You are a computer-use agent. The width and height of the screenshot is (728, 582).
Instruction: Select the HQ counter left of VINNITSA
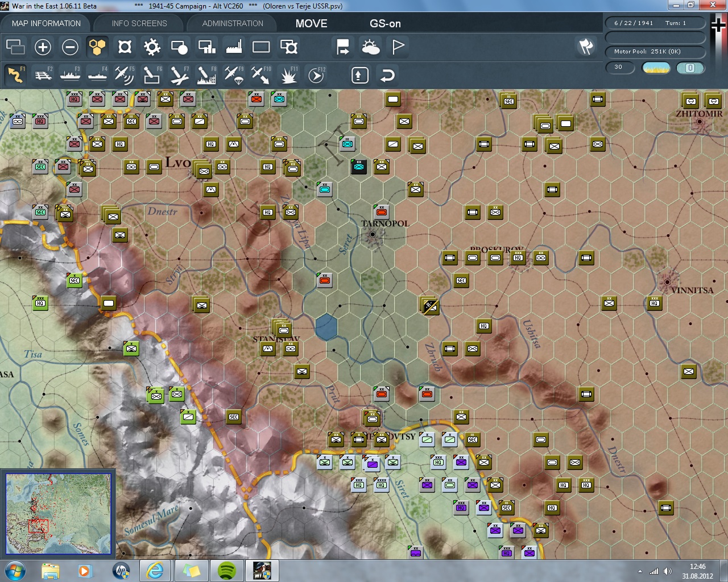pos(655,303)
